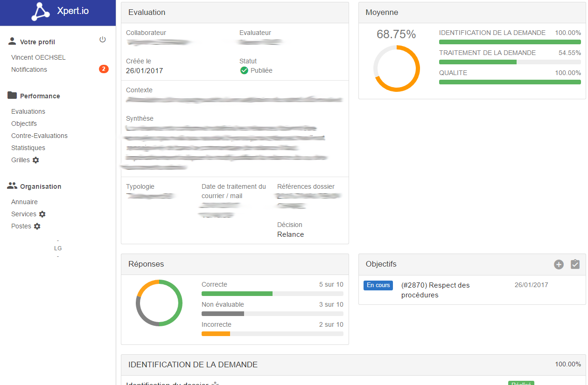Click the Xpert.io logo icon
Viewport: 588px width, 385px height.
(x=41, y=12)
